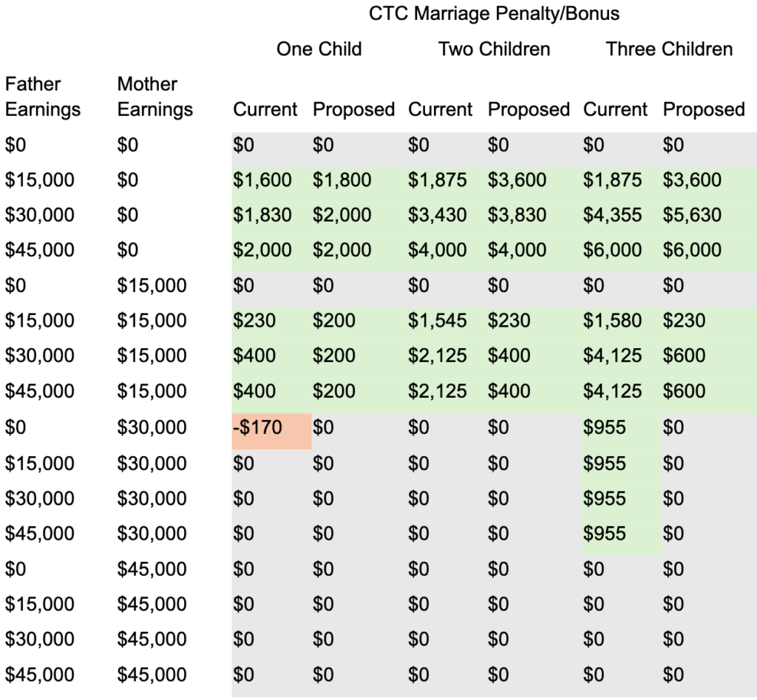Click the $1,545 cell
The height and width of the screenshot is (700, 757).
(x=438, y=321)
